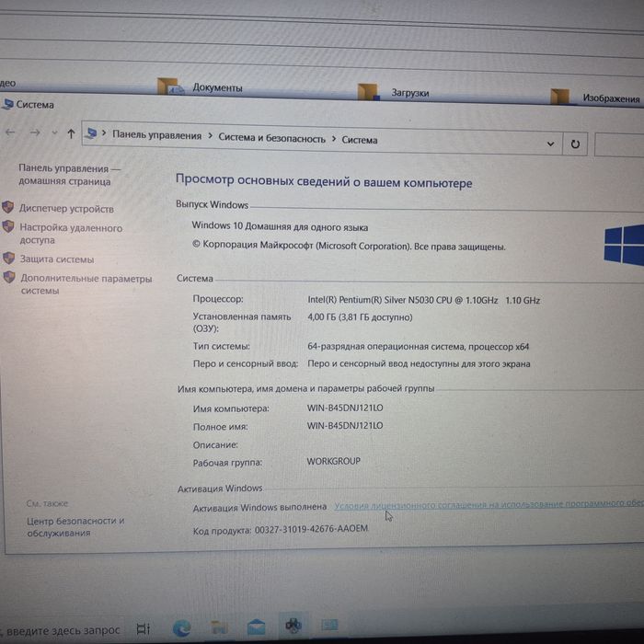Click the Система window title icon
Viewport: 644px width, 644px height.
tap(7, 104)
